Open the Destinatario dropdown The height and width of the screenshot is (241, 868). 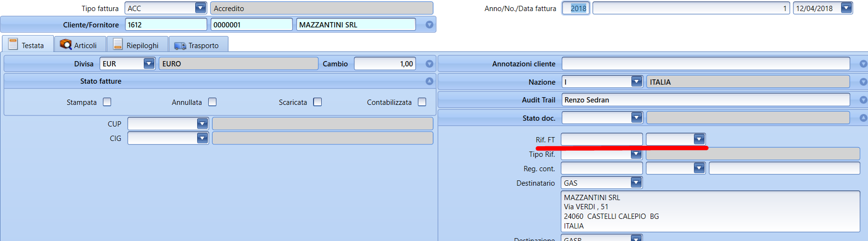click(636, 183)
